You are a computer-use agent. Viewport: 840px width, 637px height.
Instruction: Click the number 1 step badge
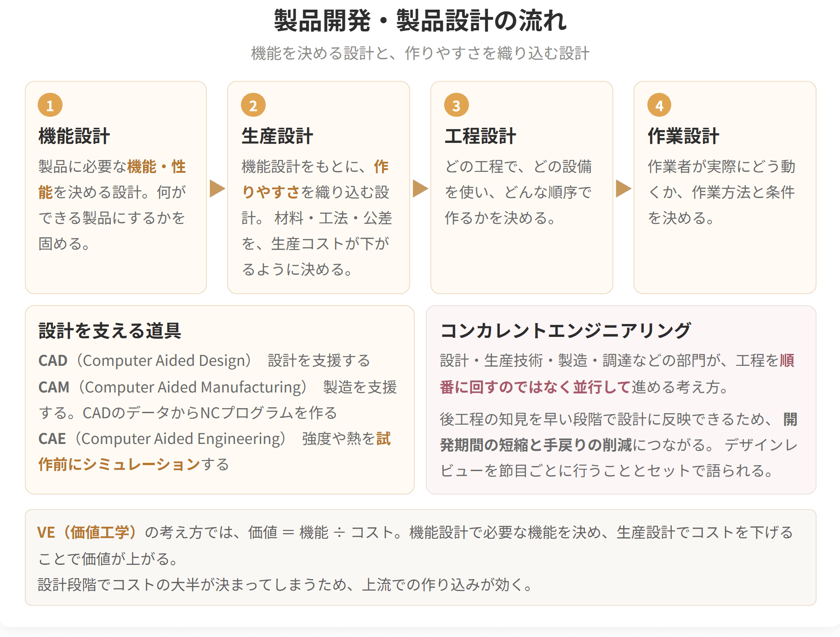[x=50, y=105]
